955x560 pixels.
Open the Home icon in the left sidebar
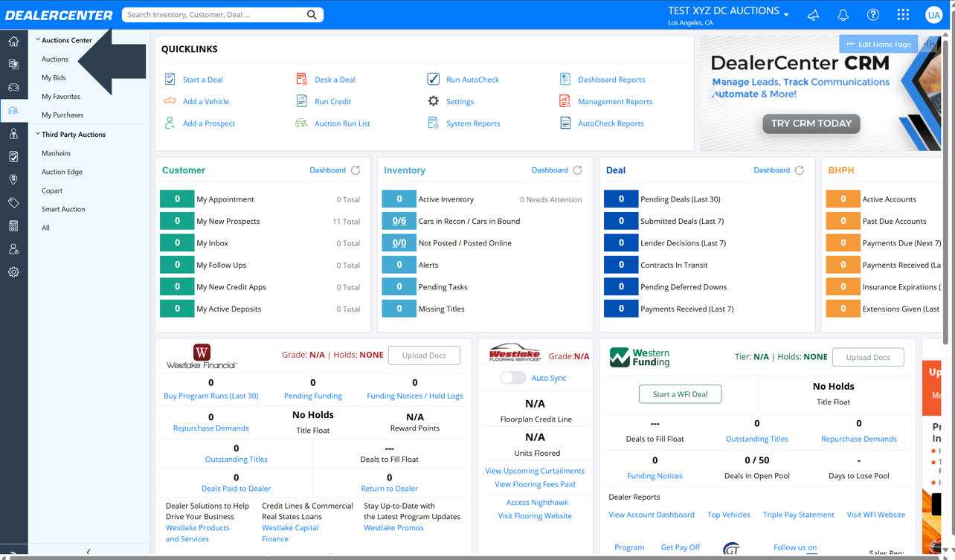click(13, 41)
